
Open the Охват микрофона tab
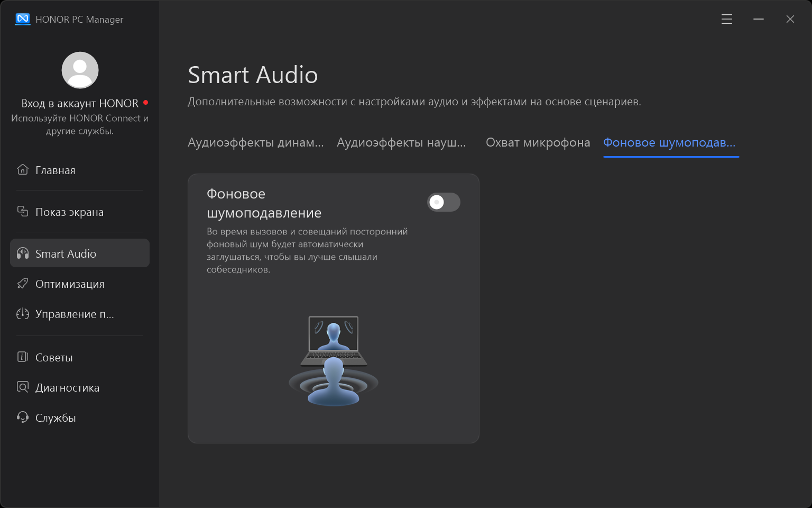538,143
